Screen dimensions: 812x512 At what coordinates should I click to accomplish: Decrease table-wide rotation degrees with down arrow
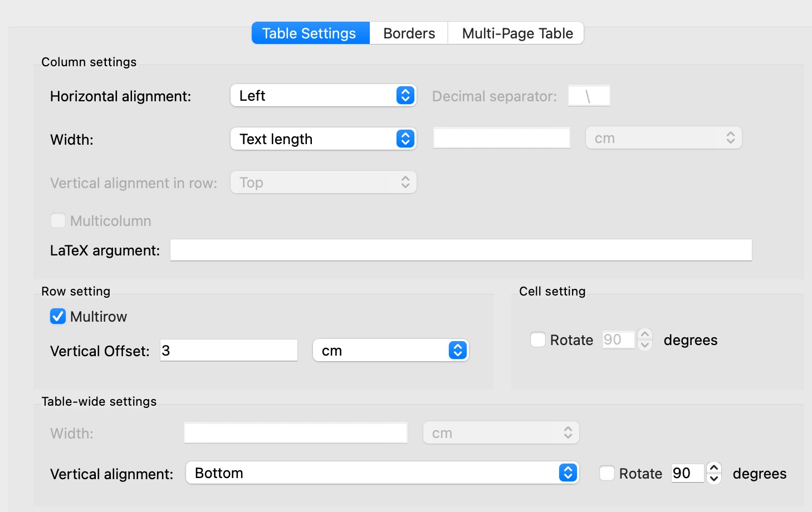[714, 479]
